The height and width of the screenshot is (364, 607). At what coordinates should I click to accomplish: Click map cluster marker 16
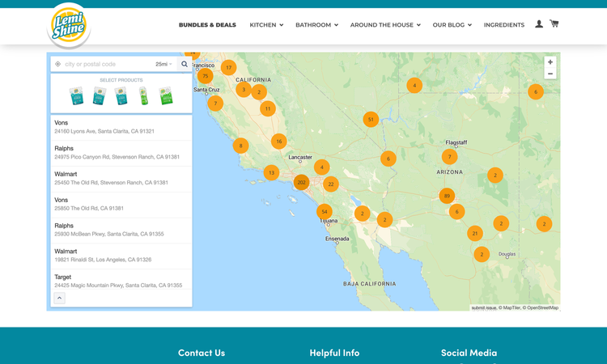[278, 142]
